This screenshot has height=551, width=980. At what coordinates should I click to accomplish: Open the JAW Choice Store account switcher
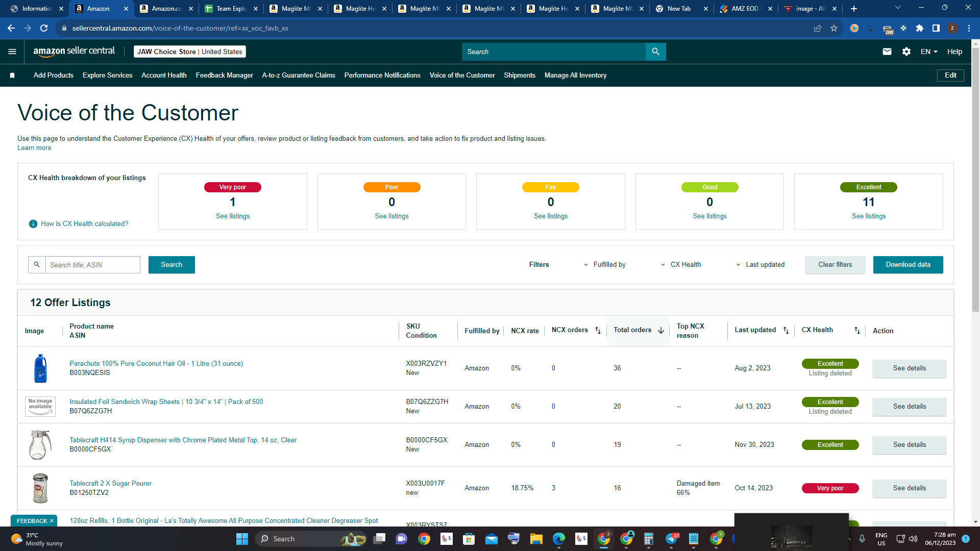pyautogui.click(x=190, y=52)
